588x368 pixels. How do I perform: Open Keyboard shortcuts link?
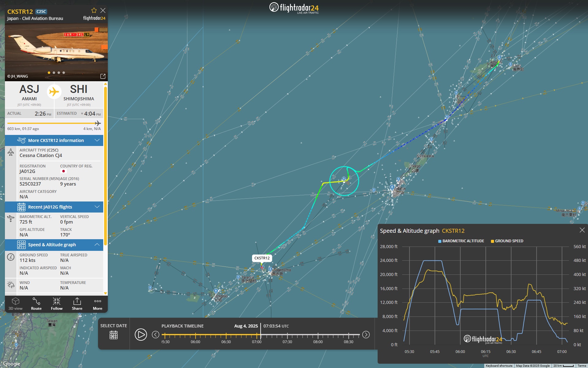(x=499, y=366)
